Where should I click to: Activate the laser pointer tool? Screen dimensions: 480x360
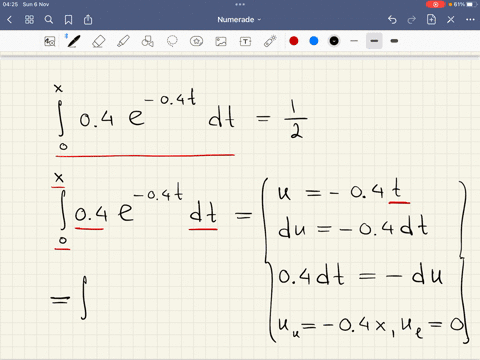coord(270,41)
